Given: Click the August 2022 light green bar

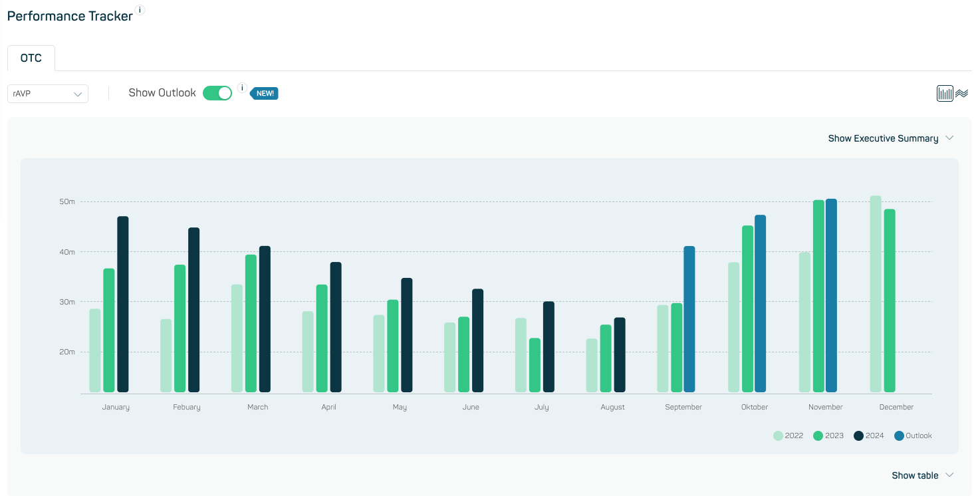Looking at the screenshot, I should coord(592,366).
